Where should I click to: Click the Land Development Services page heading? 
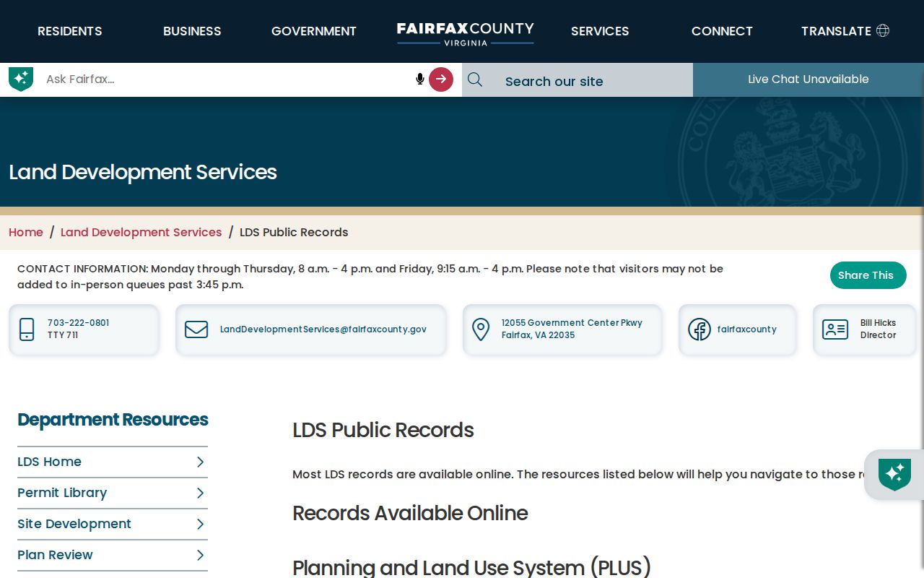tap(143, 173)
